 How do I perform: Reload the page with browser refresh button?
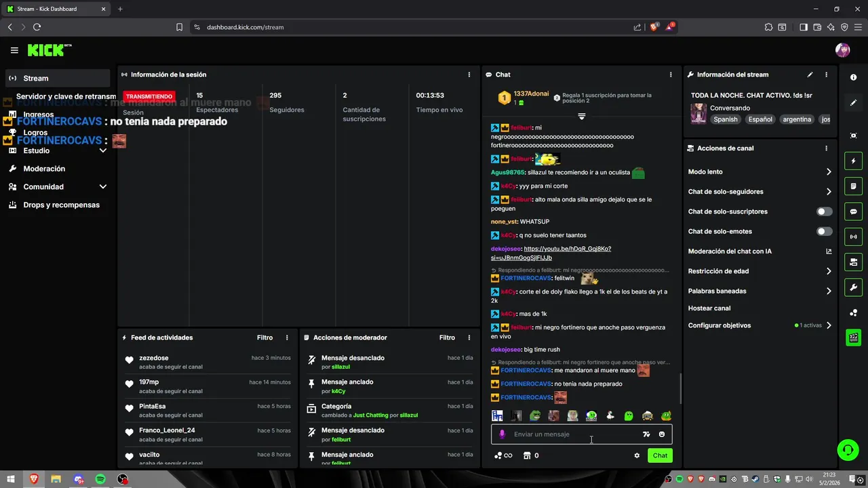tap(37, 27)
